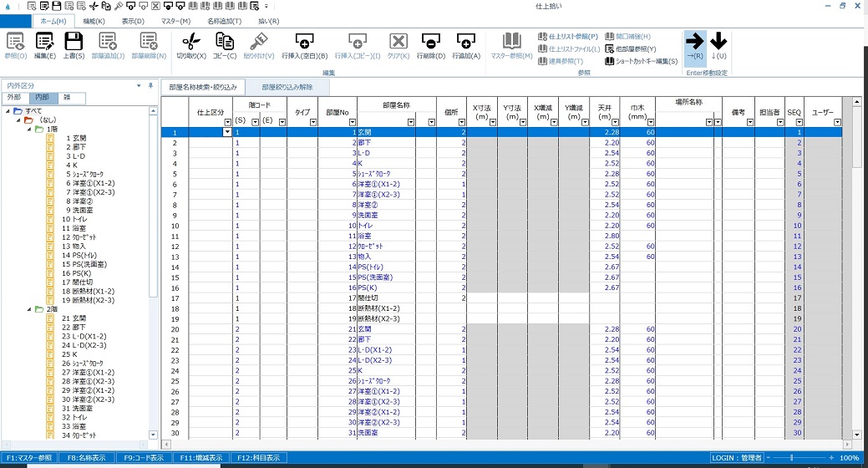Click the 参照(O) reference icon in ribbon
Image resolution: width=868 pixels, height=468 pixels.
click(x=15, y=45)
